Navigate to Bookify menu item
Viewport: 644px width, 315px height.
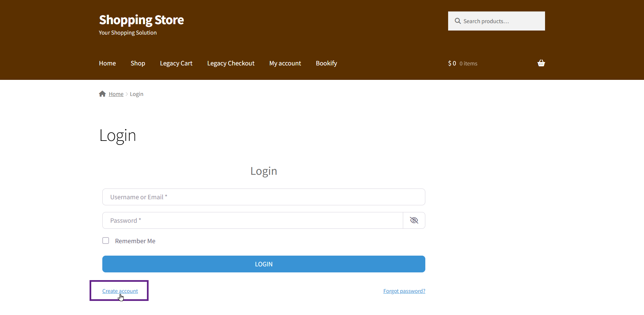coord(326,63)
